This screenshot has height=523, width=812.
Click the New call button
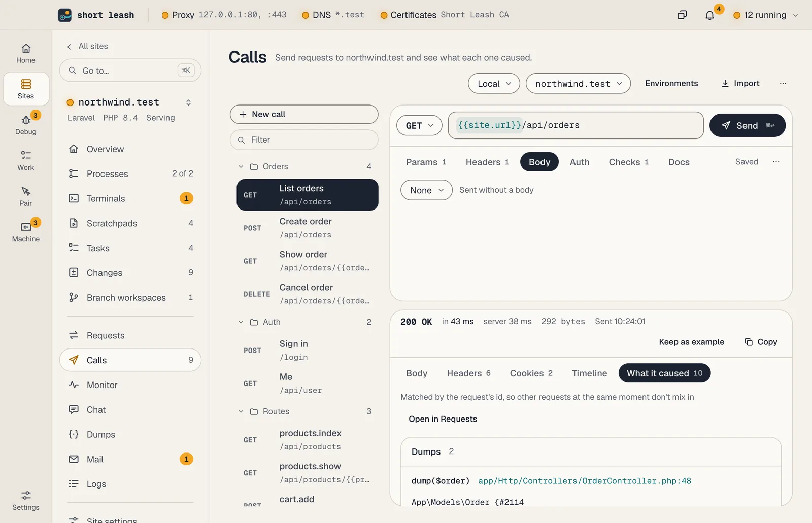(304, 114)
